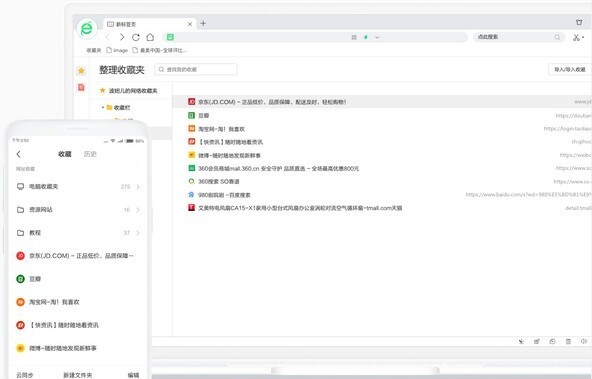Go forward with the browser forward arrow
The image size is (592, 379).
pyautogui.click(x=122, y=37)
